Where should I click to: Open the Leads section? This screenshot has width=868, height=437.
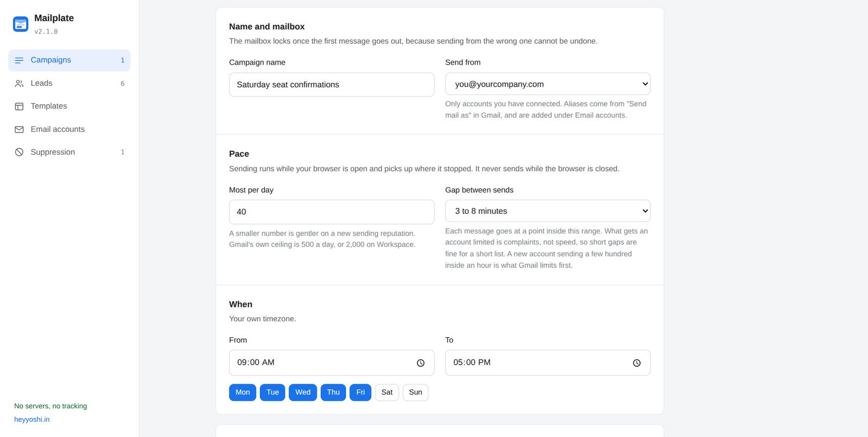tap(69, 84)
